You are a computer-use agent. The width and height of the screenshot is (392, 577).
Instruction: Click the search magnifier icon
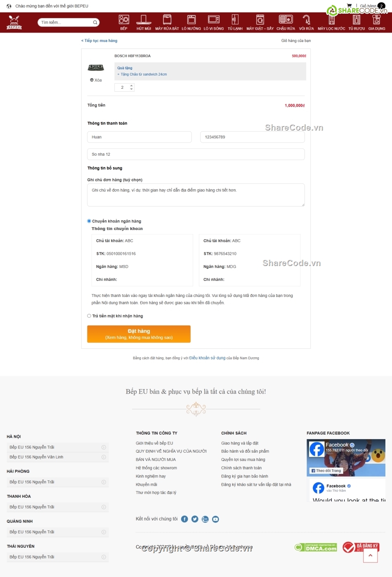pyautogui.click(x=95, y=22)
